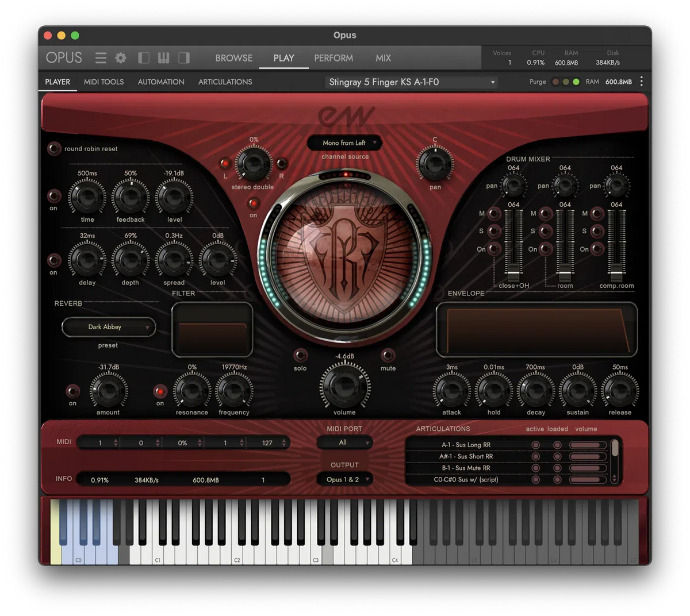Click the mute button beside volume knob
Screen dimensions: 690x616
[x=388, y=355]
